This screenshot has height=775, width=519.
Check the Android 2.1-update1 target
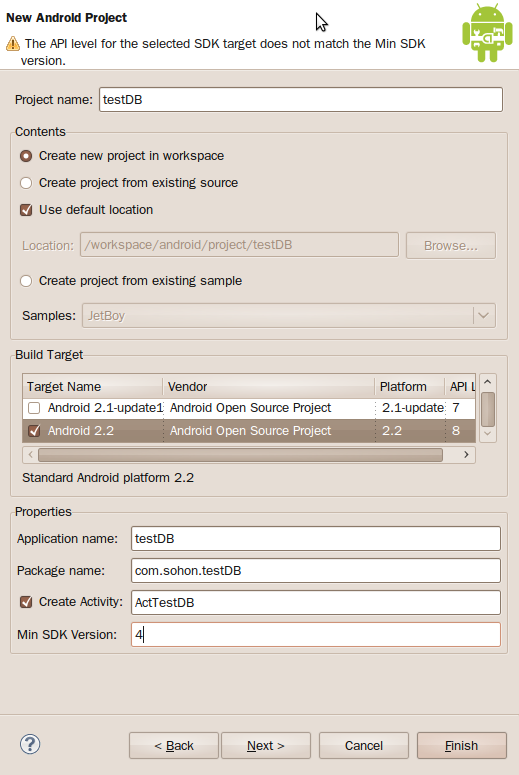[x=34, y=408]
